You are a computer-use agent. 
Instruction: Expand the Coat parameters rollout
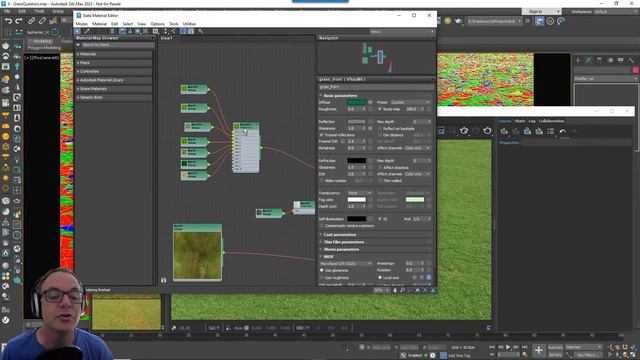(x=375, y=235)
